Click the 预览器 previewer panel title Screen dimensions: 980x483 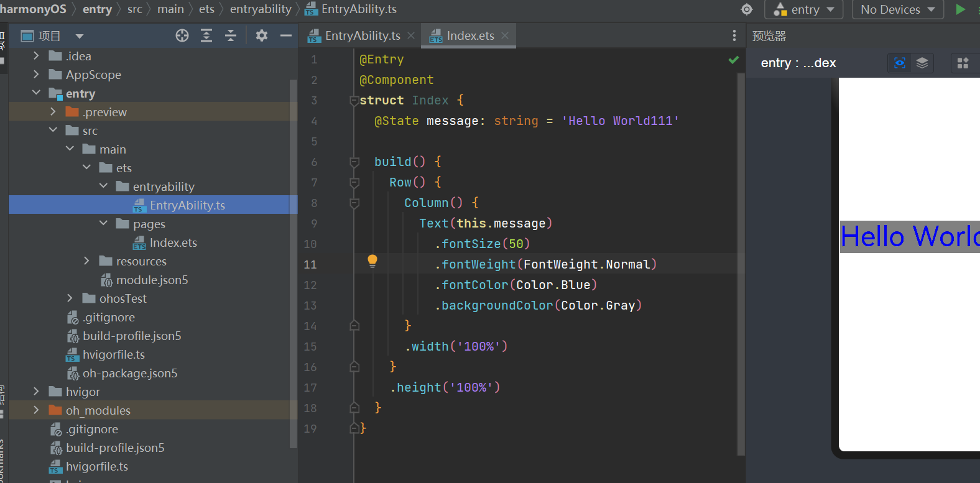769,36
